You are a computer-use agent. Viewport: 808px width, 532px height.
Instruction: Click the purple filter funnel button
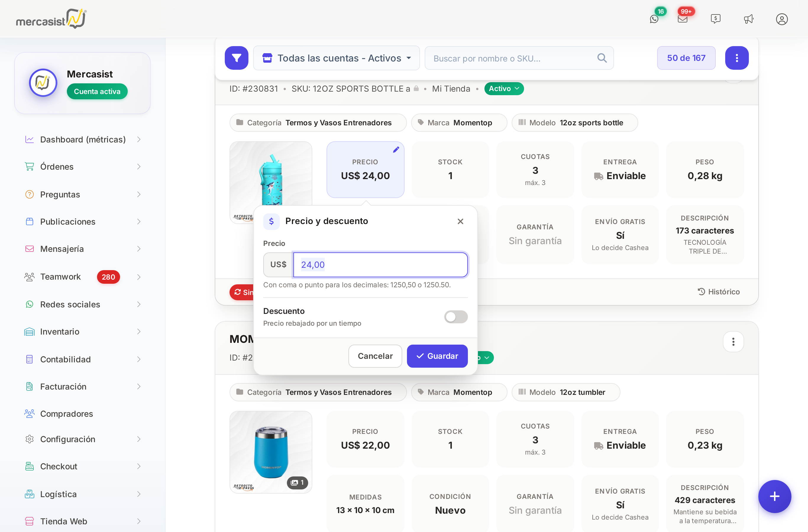pos(236,58)
